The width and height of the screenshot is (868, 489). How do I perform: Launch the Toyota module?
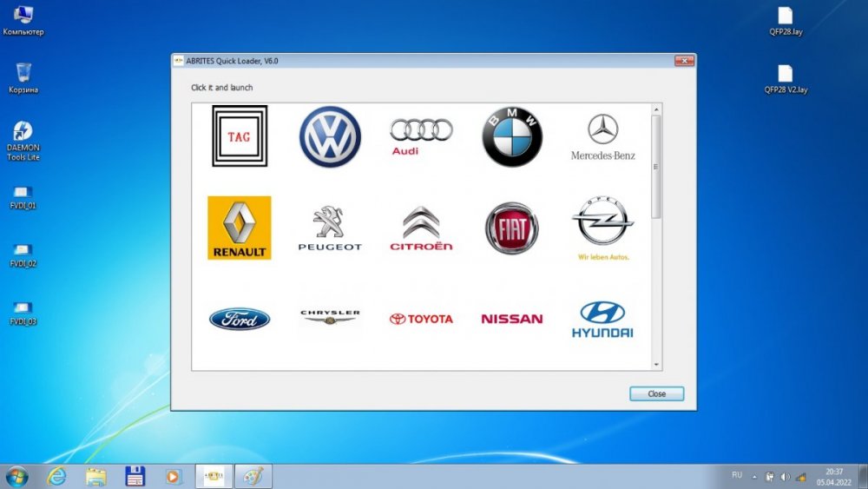(421, 319)
